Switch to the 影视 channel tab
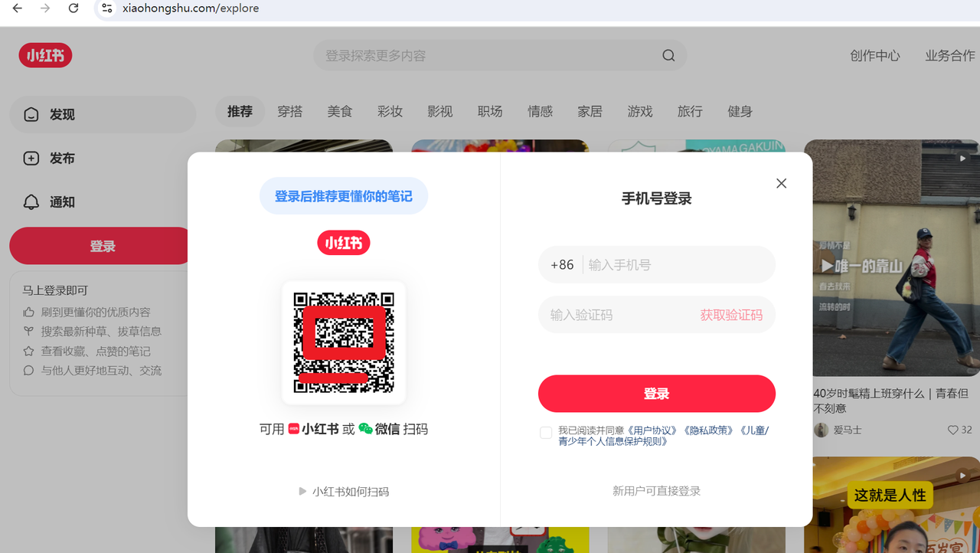 click(x=440, y=111)
